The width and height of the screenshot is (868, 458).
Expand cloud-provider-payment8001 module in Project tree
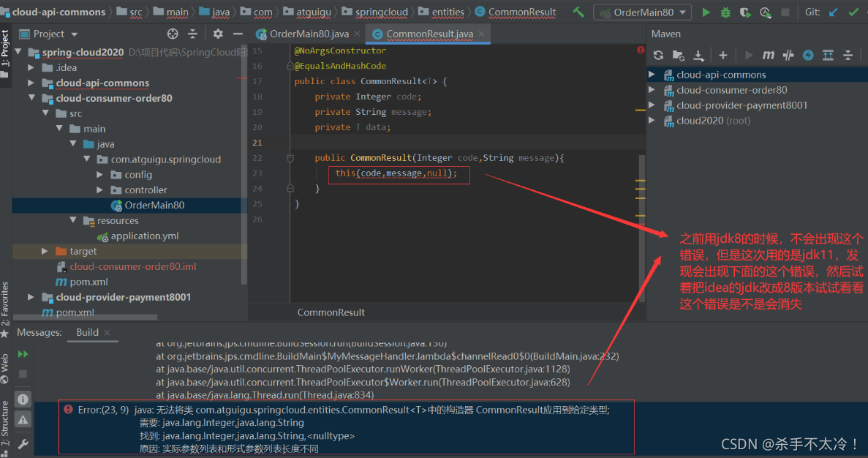(31, 297)
